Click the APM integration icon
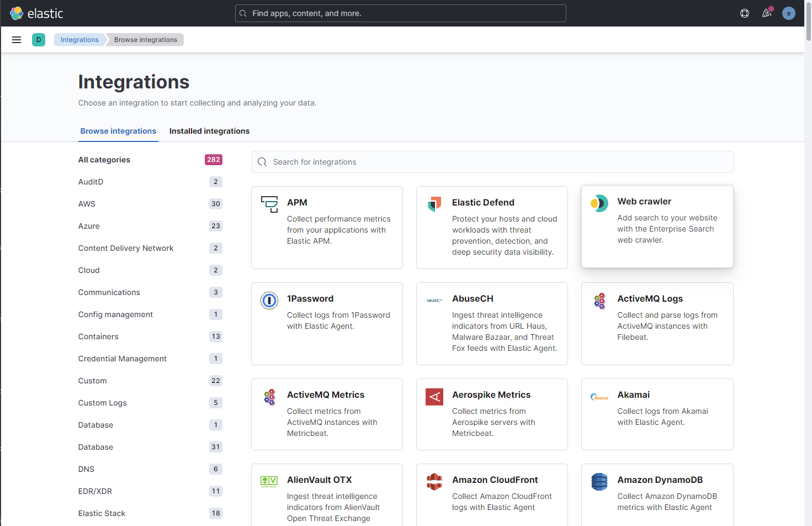Image resolution: width=812 pixels, height=526 pixels. (x=269, y=204)
